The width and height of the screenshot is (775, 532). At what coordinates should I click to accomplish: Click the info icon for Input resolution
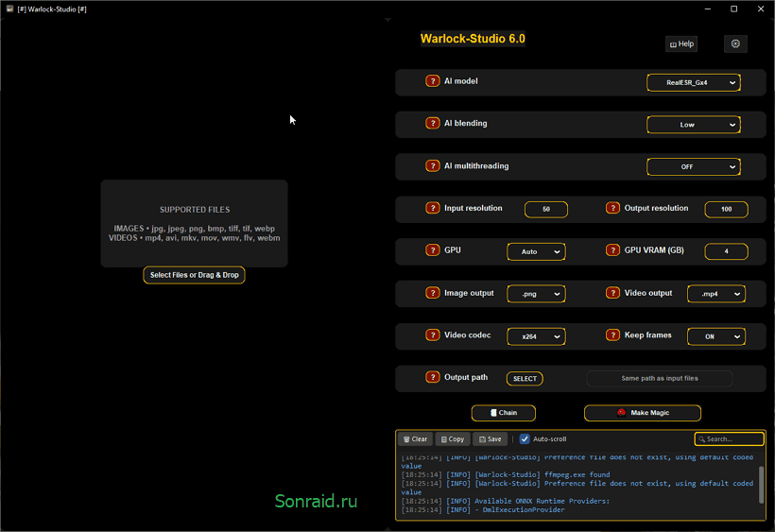click(433, 208)
